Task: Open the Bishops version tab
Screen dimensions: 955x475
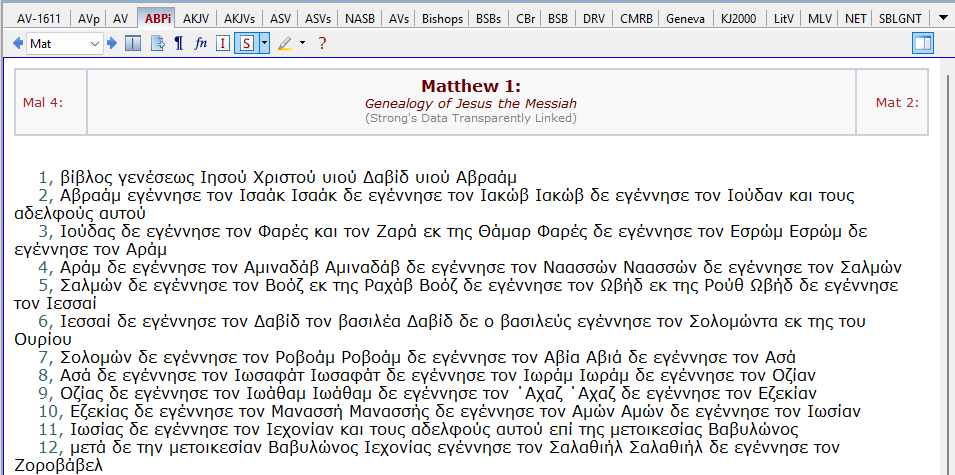Action: tap(442, 19)
